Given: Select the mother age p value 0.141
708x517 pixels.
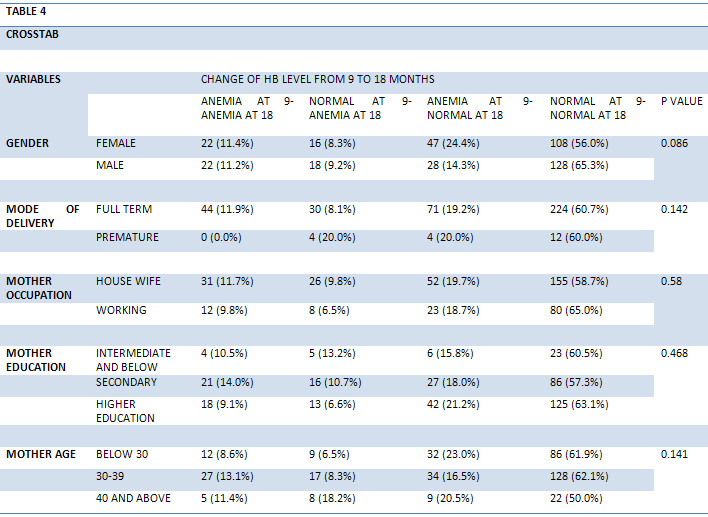Looking at the screenshot, I should click(x=674, y=454).
